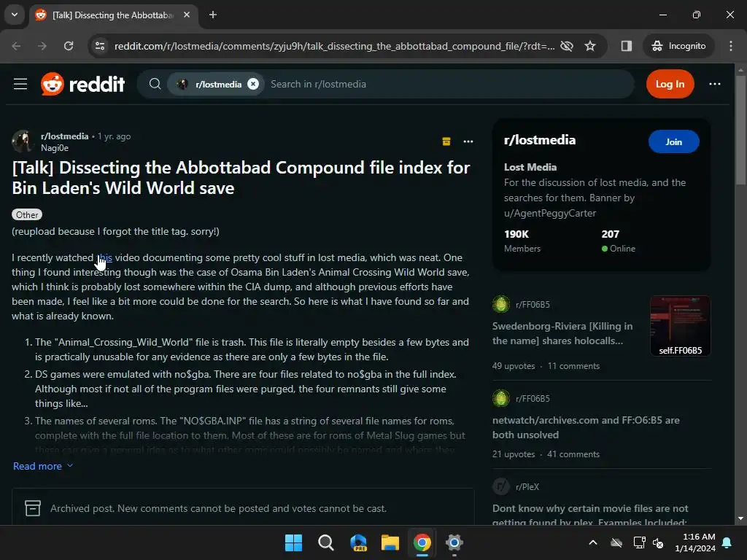Click the reddit.com URL address bar

click(x=334, y=46)
